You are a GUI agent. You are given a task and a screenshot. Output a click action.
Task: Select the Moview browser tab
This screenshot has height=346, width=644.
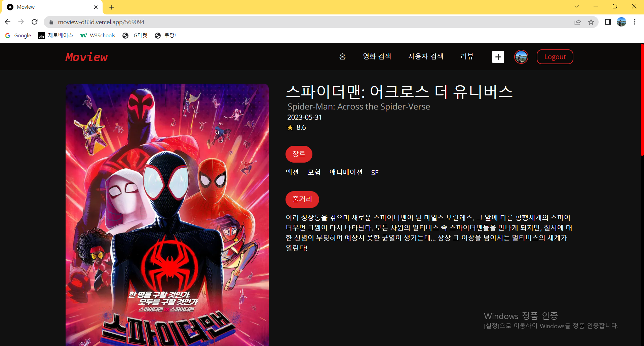click(x=52, y=7)
